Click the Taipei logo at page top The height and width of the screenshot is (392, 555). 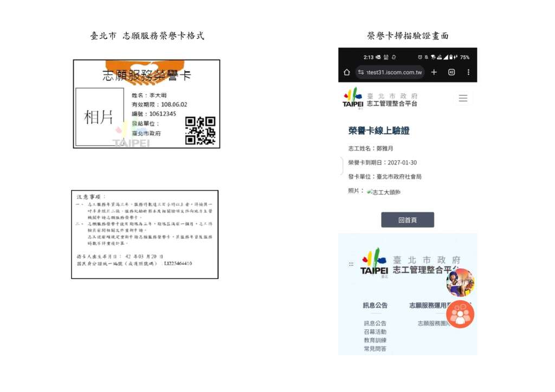tap(380, 99)
